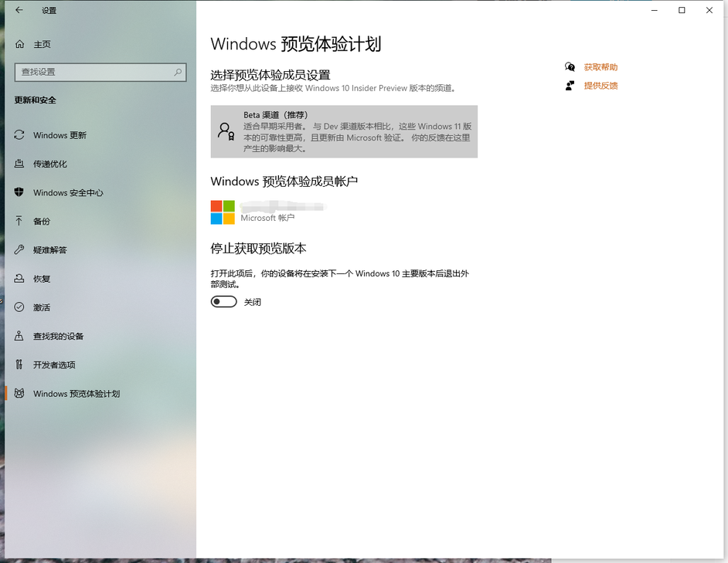Maximize the 设置 window

pos(682,10)
